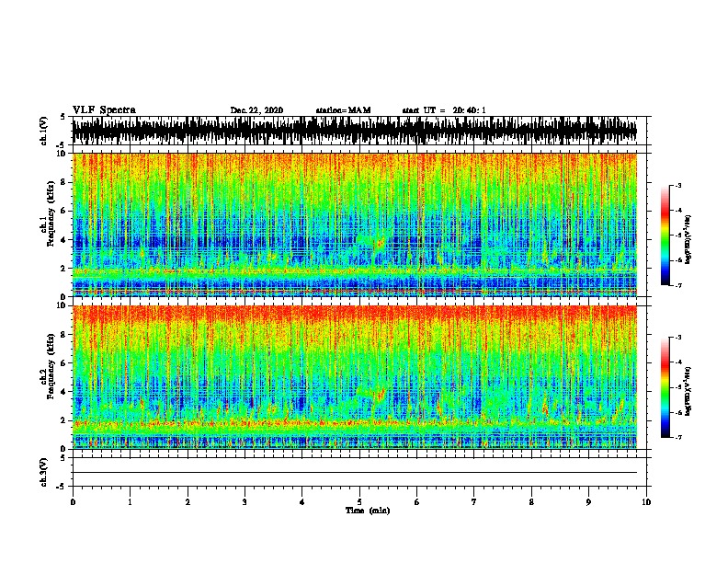Click the "ch.3(V)" axis label
Image resolution: width=728 pixels, height=563 pixels.
pyautogui.click(x=44, y=472)
